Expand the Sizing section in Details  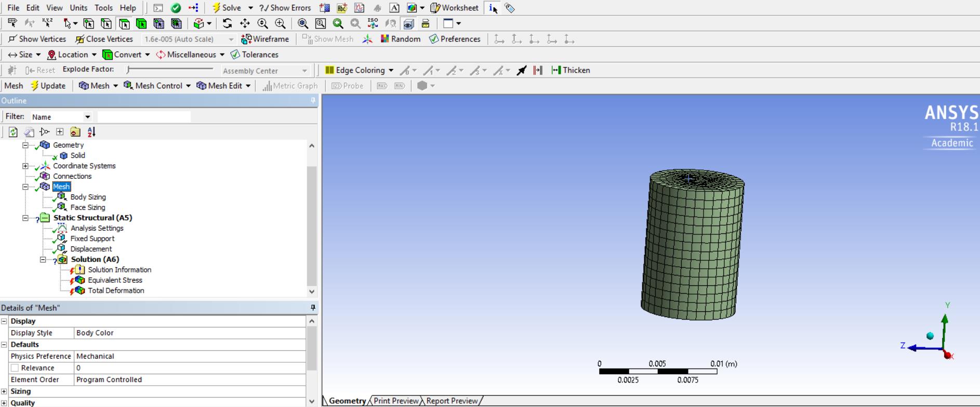pyautogui.click(x=4, y=391)
